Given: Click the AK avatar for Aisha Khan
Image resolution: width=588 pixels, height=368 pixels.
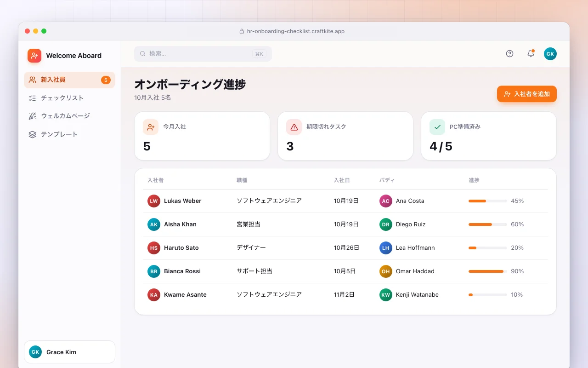Looking at the screenshot, I should pyautogui.click(x=154, y=224).
